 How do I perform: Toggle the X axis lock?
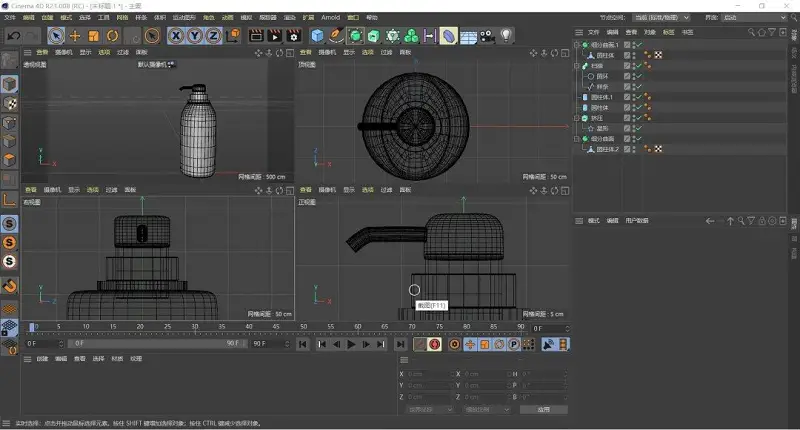(x=176, y=36)
